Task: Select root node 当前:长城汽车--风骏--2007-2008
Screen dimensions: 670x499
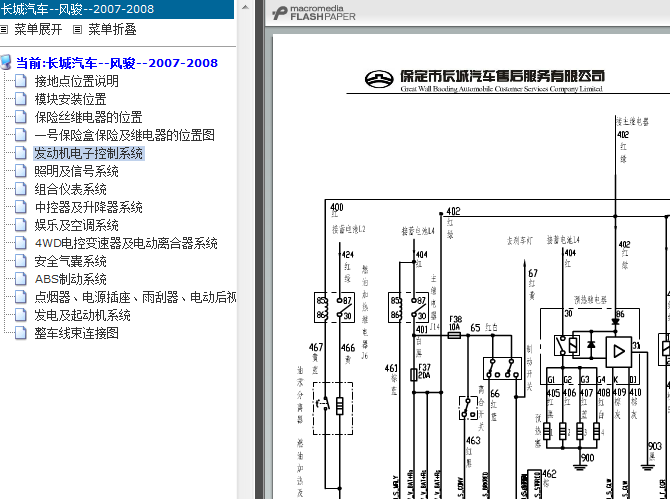Action: coord(117,63)
